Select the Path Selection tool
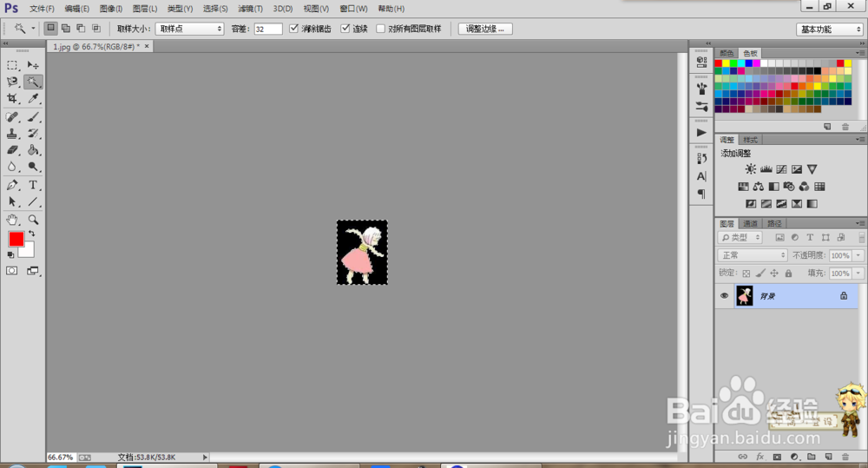 click(x=12, y=201)
